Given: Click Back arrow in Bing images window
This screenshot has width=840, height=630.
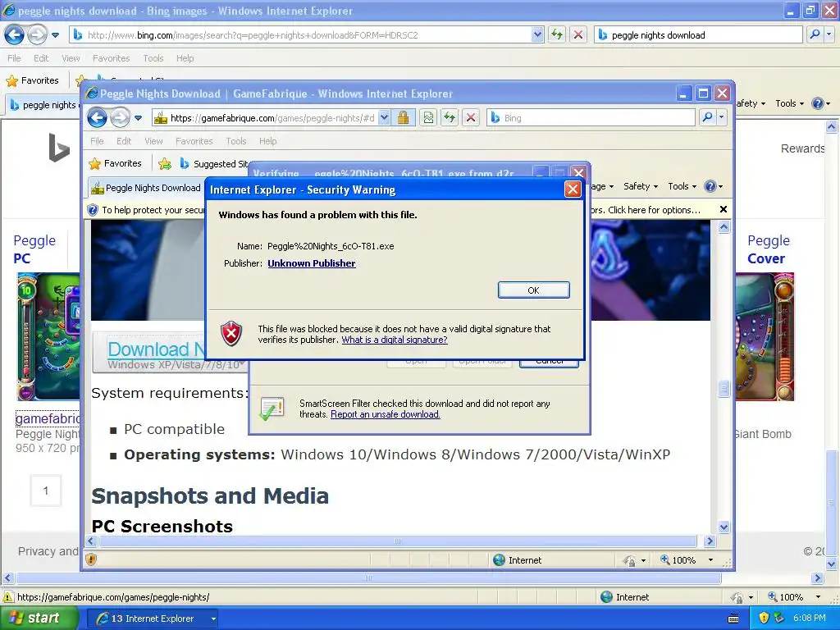Looking at the screenshot, I should 15,35.
